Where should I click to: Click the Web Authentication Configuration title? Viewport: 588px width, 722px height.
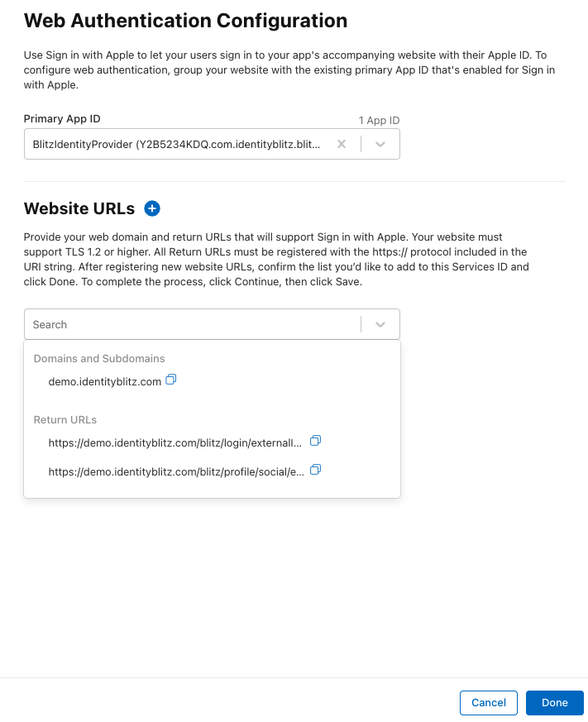185,21
